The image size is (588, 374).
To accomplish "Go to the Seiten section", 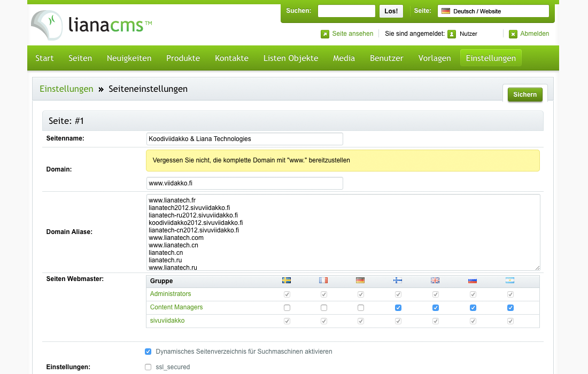I will (x=80, y=58).
